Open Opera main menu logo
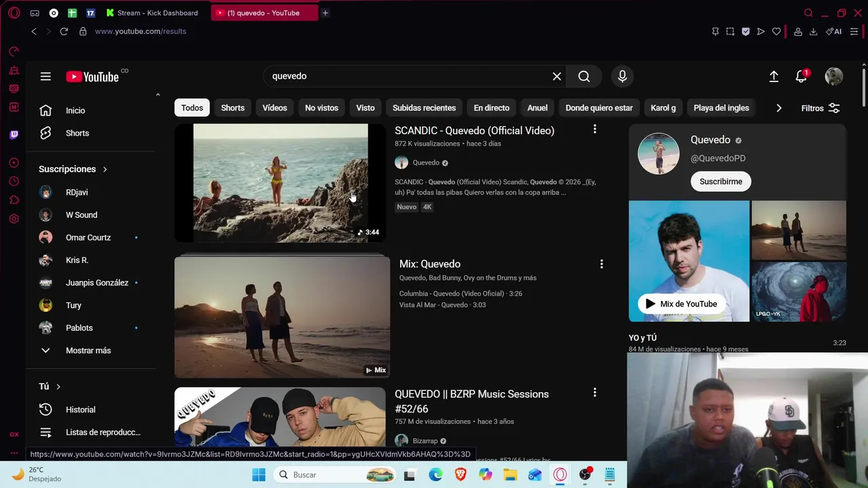 click(14, 13)
